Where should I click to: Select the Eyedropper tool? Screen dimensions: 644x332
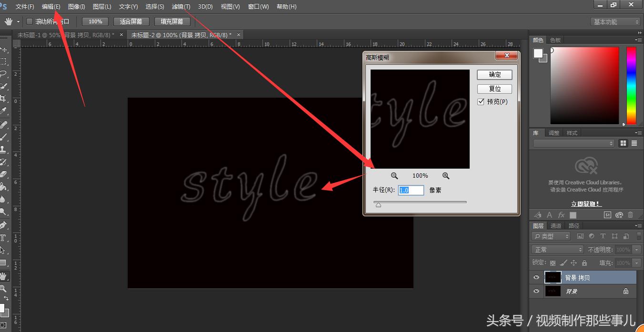click(3, 111)
